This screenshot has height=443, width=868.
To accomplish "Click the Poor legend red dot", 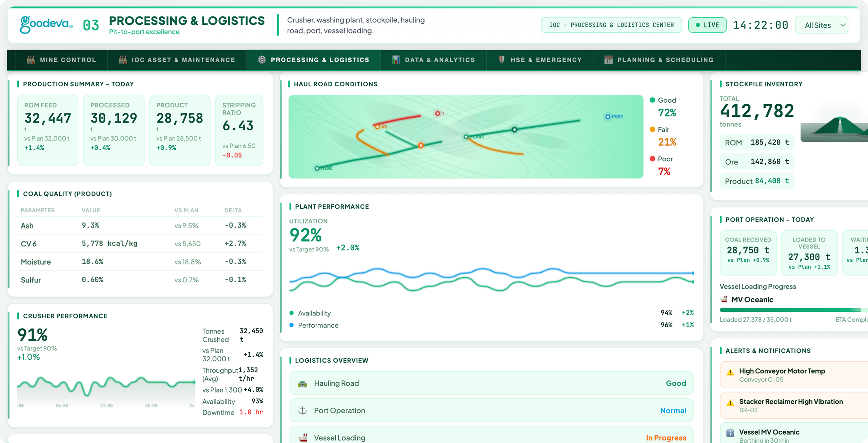I will [652, 159].
